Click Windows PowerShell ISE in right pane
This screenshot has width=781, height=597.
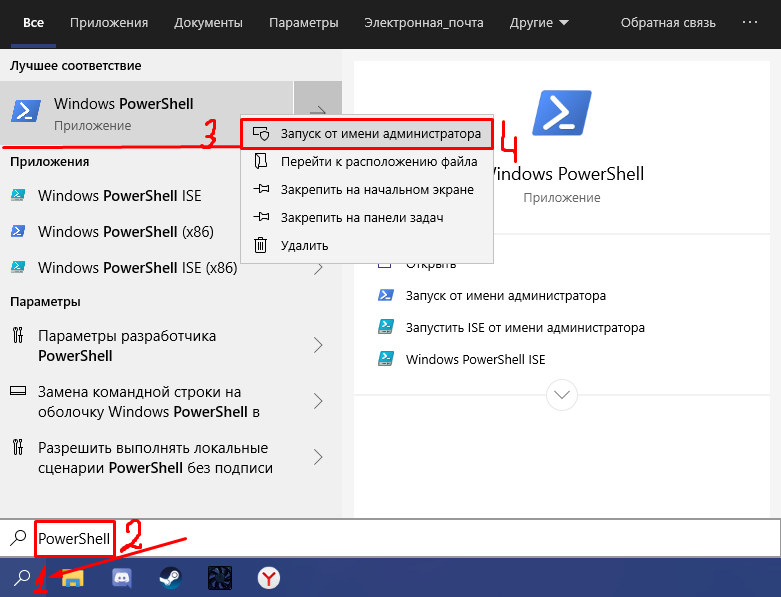[475, 359]
